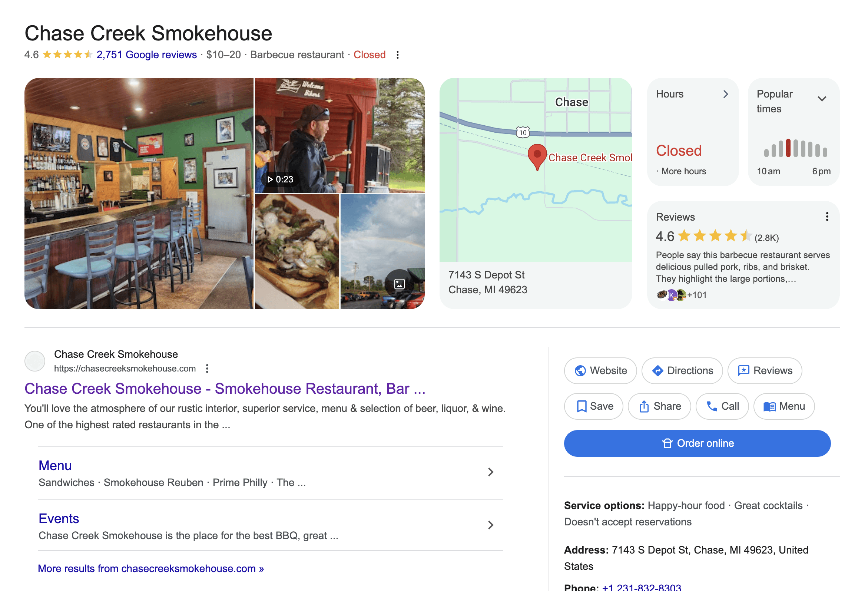Screen dimensions: 868x591
Task: Click the blue Order online button
Action: 697,443
